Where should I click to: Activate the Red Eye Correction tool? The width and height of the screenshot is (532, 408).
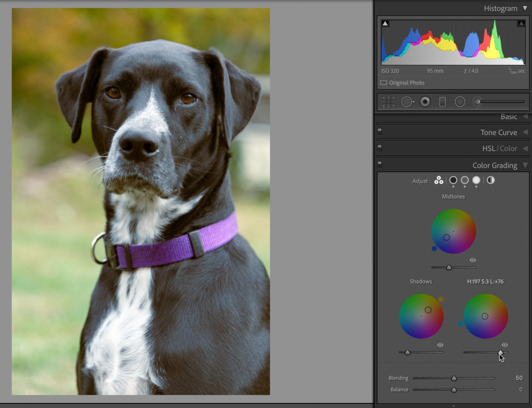[425, 102]
